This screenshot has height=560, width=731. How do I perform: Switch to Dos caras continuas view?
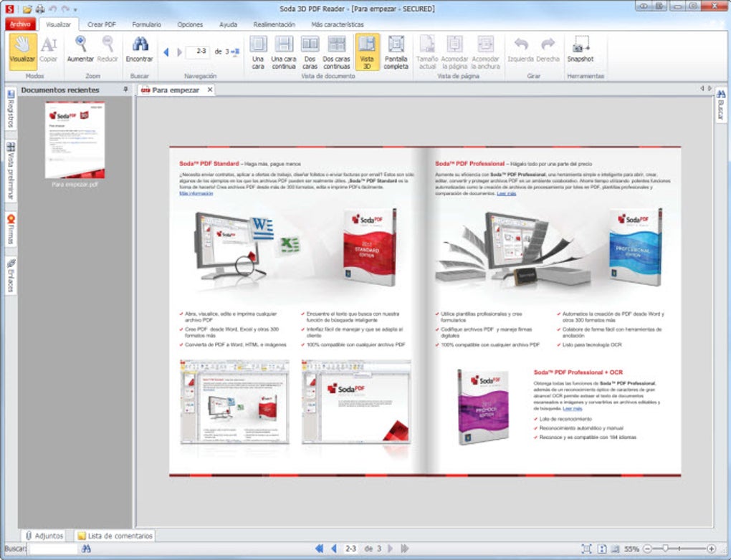(337, 52)
